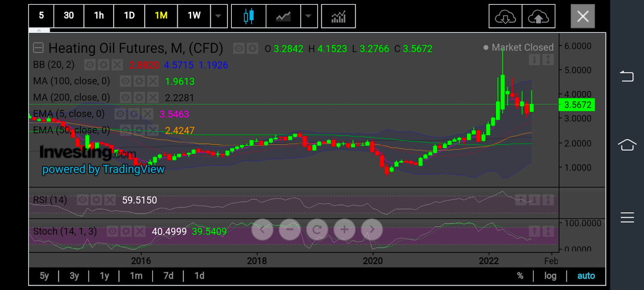Screen dimensions: 644x290
Task: Open Stoch (14, 1, 3) settings gear
Action: (x=126, y=231)
